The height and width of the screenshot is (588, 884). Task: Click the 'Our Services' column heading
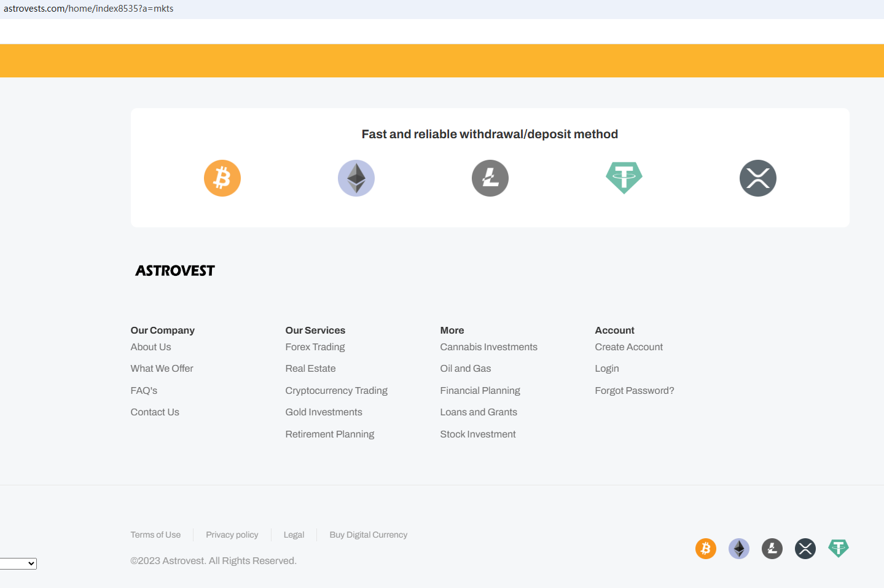pos(316,331)
